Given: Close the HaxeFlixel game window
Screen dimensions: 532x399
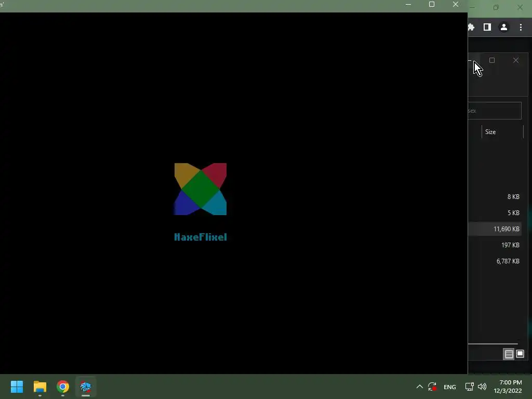Looking at the screenshot, I should coord(456,4).
